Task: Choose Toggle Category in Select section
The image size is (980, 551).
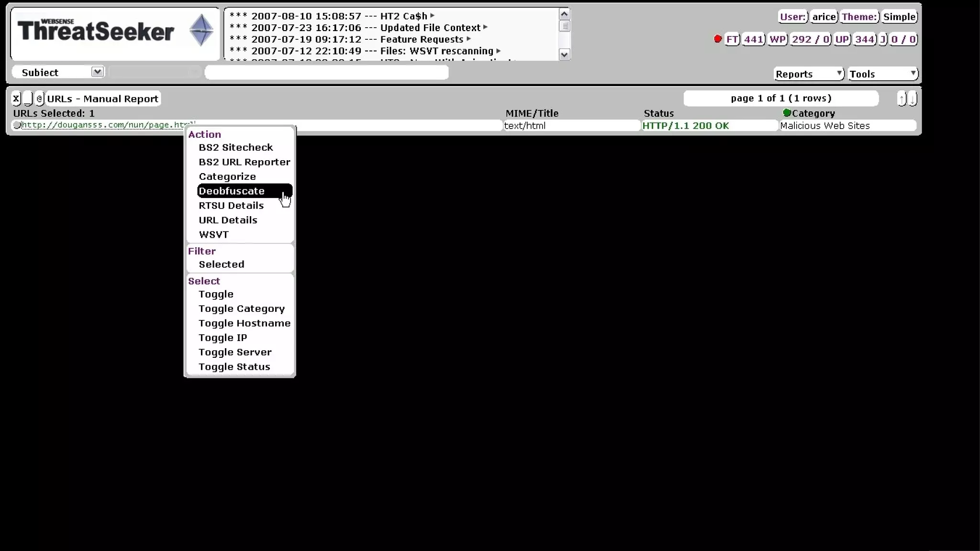Action: (242, 309)
